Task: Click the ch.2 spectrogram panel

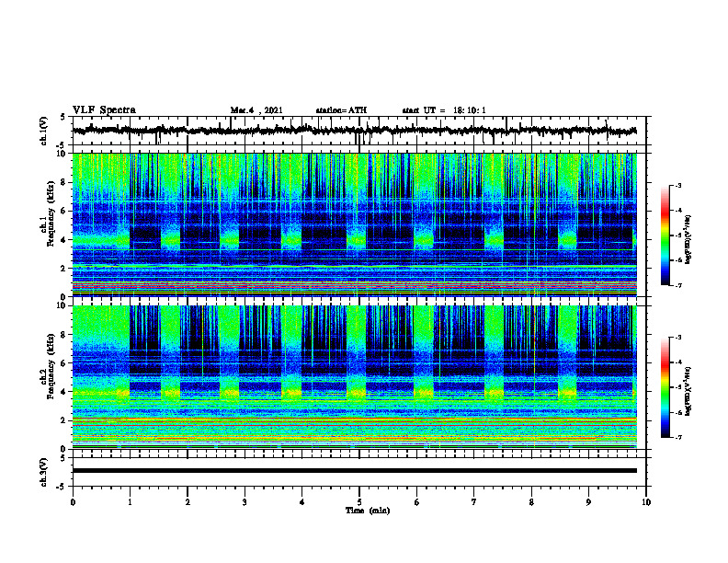Action: pos(355,377)
